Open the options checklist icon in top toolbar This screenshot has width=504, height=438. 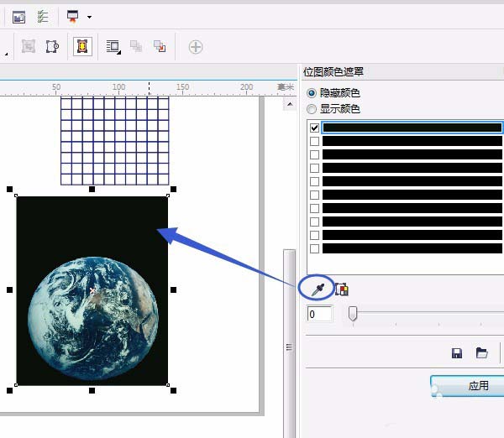tap(43, 17)
